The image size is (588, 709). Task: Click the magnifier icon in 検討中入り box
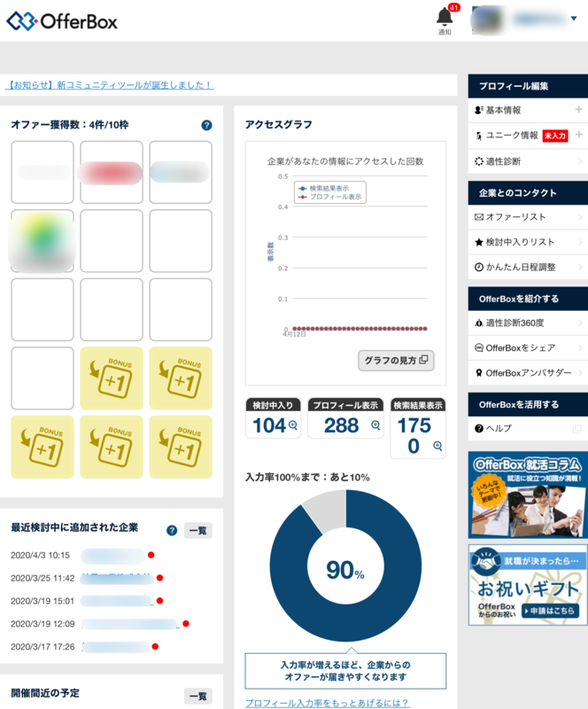(x=293, y=425)
